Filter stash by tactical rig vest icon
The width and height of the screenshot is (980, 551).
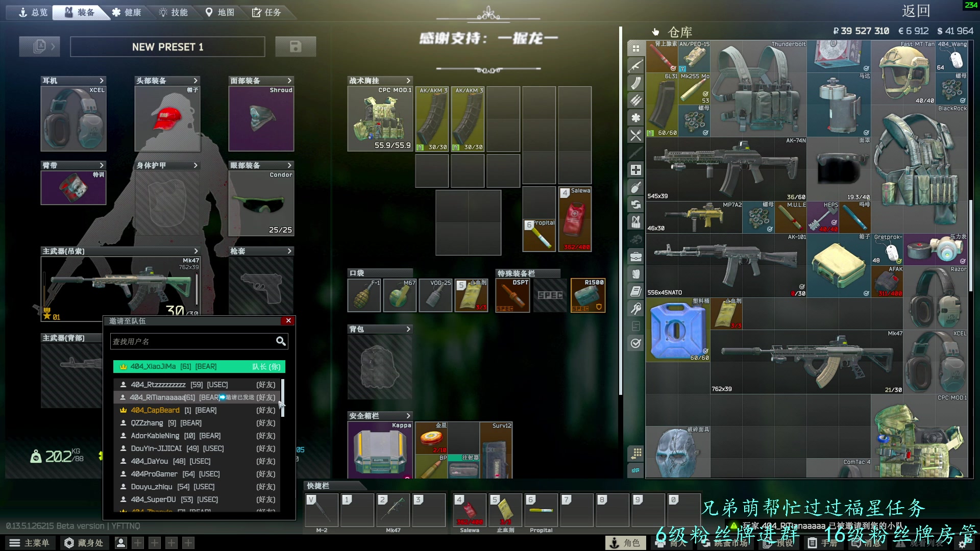[635, 222]
